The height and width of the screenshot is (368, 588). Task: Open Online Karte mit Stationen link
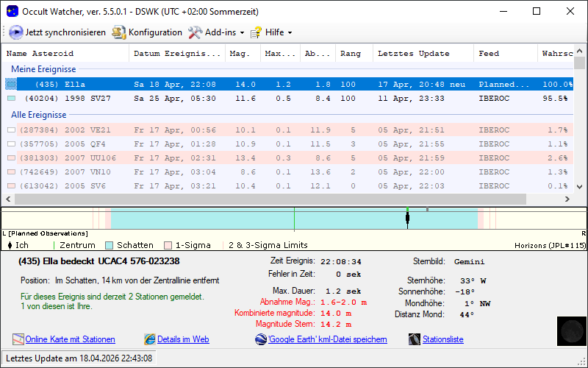[x=70, y=339]
